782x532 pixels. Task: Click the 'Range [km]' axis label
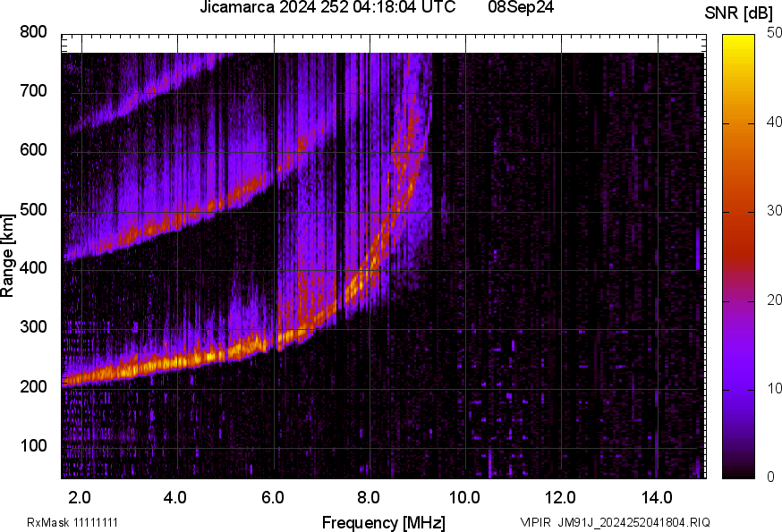pyautogui.click(x=7, y=256)
